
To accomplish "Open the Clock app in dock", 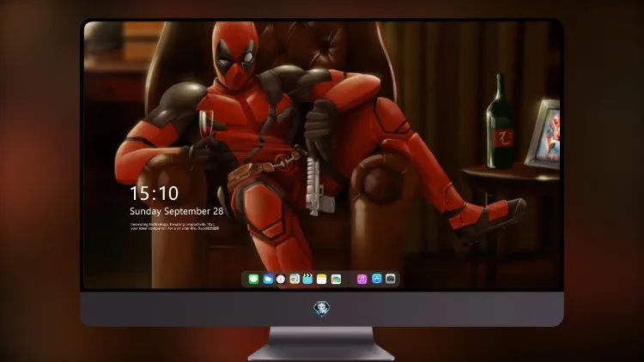I will (x=281, y=279).
